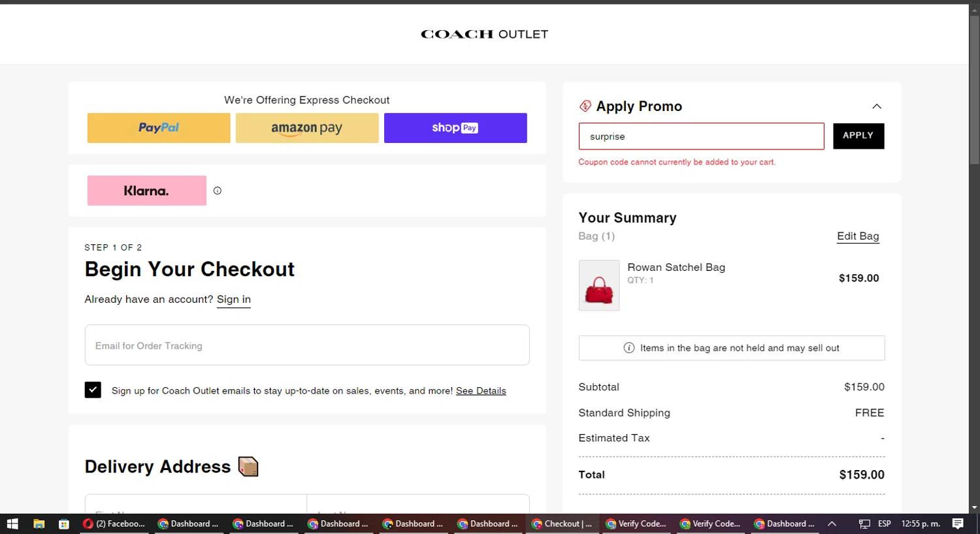Open Microsoft Store taskbar icon

coord(63,524)
